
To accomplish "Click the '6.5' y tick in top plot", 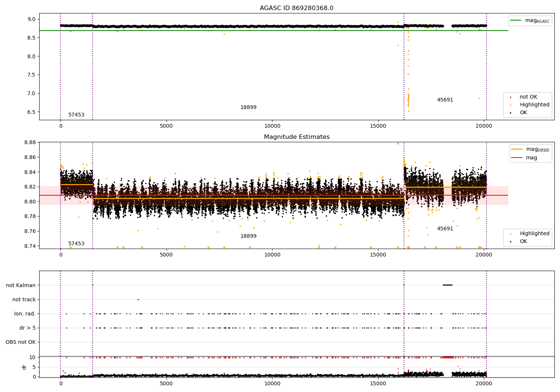I will pyautogui.click(x=32, y=112).
